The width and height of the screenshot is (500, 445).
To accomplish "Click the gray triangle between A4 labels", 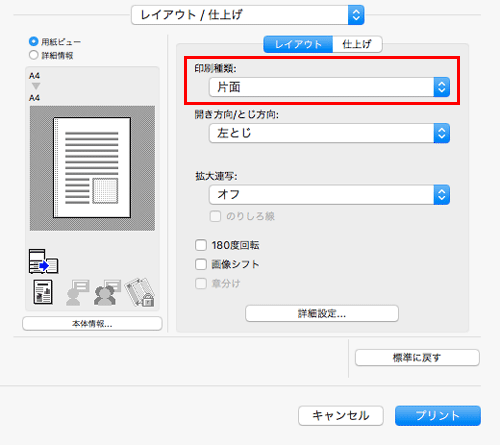I will 36,86.
